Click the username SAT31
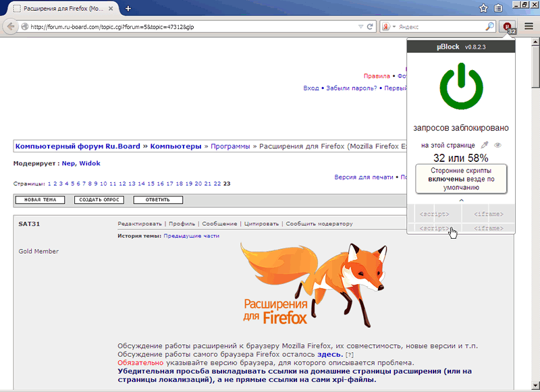This screenshot has width=540, height=392. click(29, 224)
